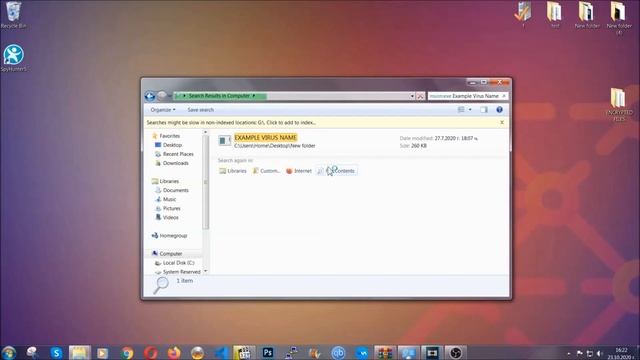Toggle the preview pane
Viewport: 640px width, 360px height.
point(484,110)
